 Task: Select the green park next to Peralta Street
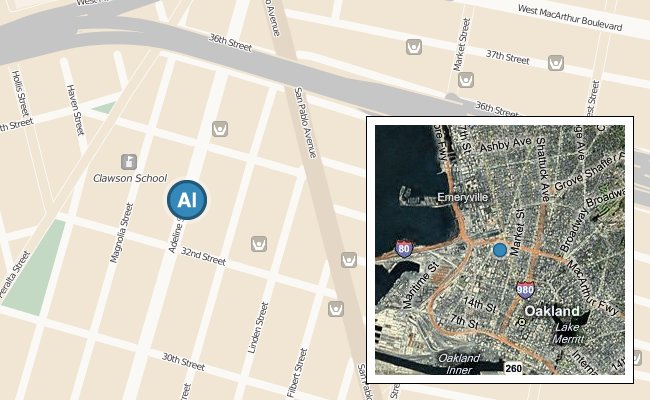[x=33, y=268]
